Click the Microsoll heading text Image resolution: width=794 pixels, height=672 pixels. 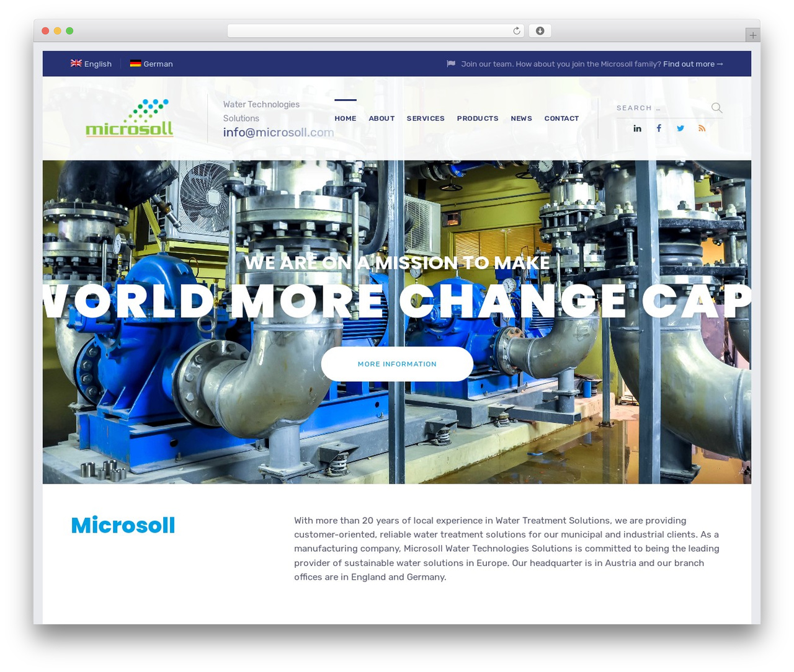coord(123,525)
